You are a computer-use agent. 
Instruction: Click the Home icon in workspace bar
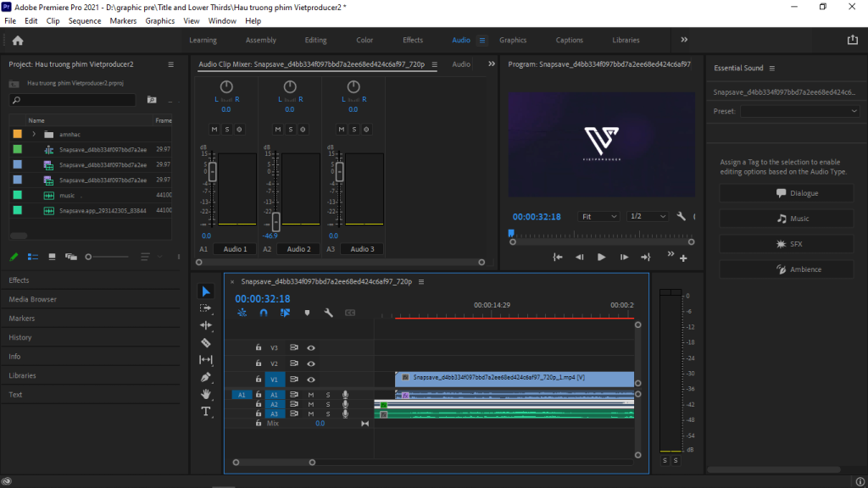[18, 40]
